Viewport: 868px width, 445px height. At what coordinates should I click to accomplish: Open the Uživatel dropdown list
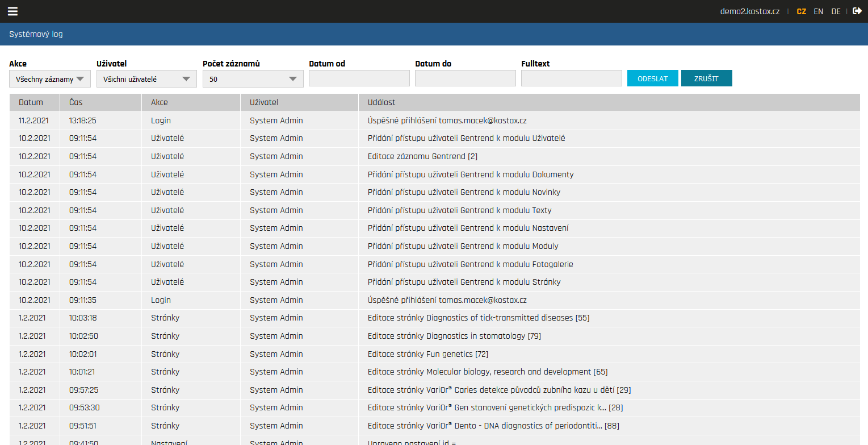point(146,79)
